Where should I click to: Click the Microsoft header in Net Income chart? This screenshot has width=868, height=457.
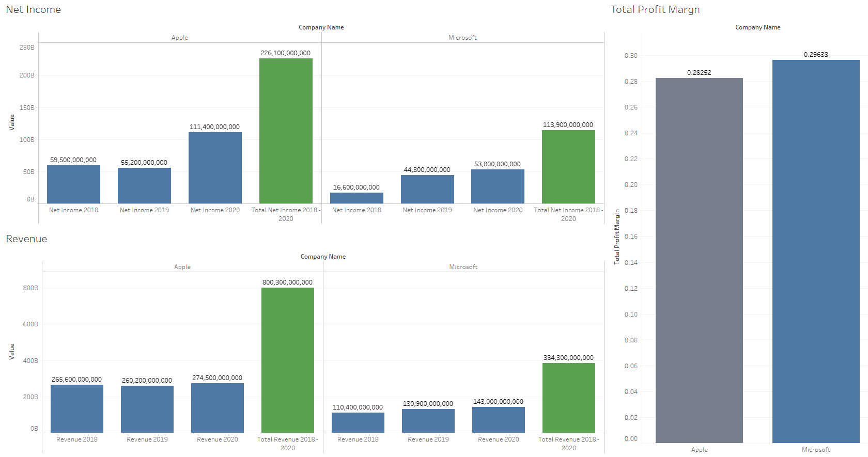tap(462, 38)
